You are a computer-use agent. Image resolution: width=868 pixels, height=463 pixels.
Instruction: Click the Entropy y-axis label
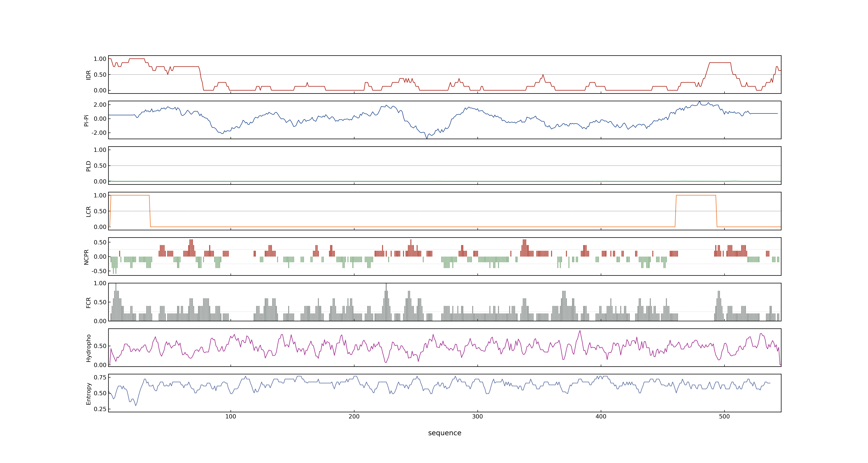point(88,393)
